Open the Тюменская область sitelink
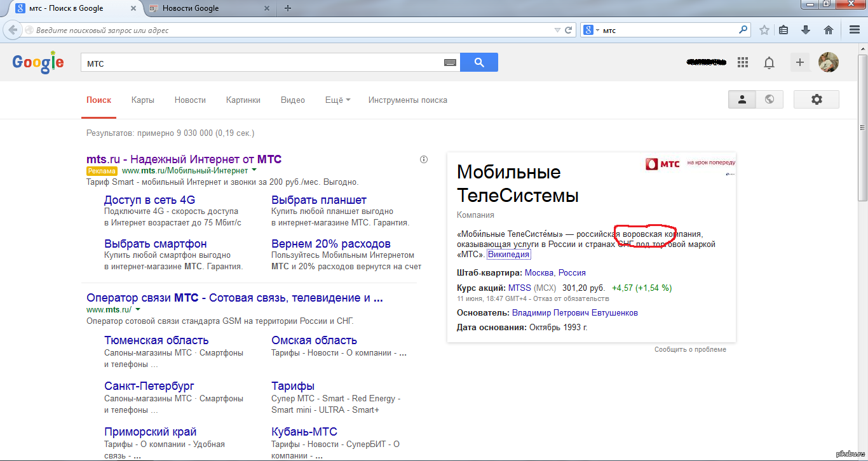This screenshot has height=461, width=868. click(156, 340)
